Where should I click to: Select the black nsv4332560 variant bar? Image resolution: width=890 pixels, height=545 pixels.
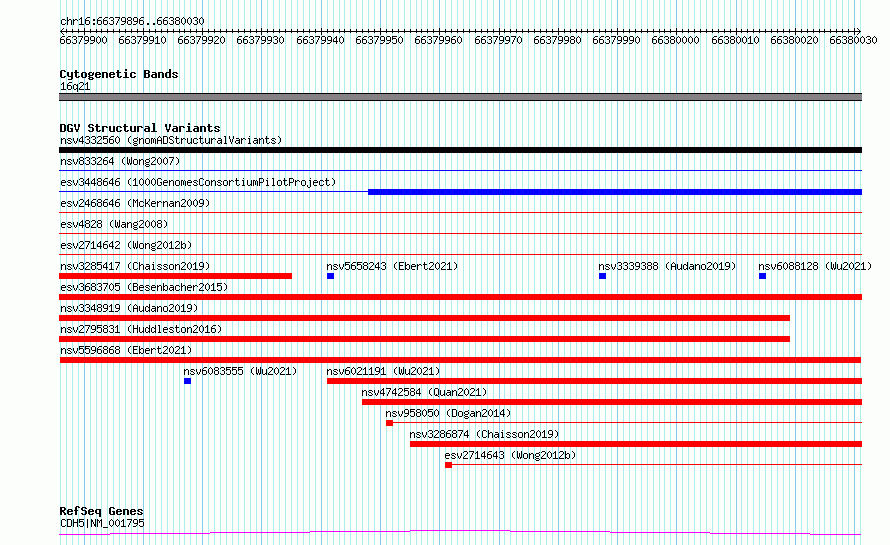(x=460, y=150)
